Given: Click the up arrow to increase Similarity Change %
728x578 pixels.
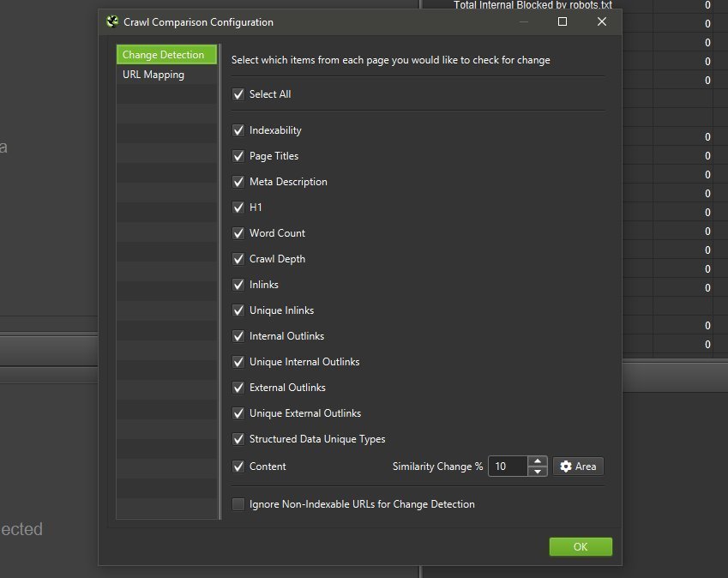Looking at the screenshot, I should coord(538,461).
